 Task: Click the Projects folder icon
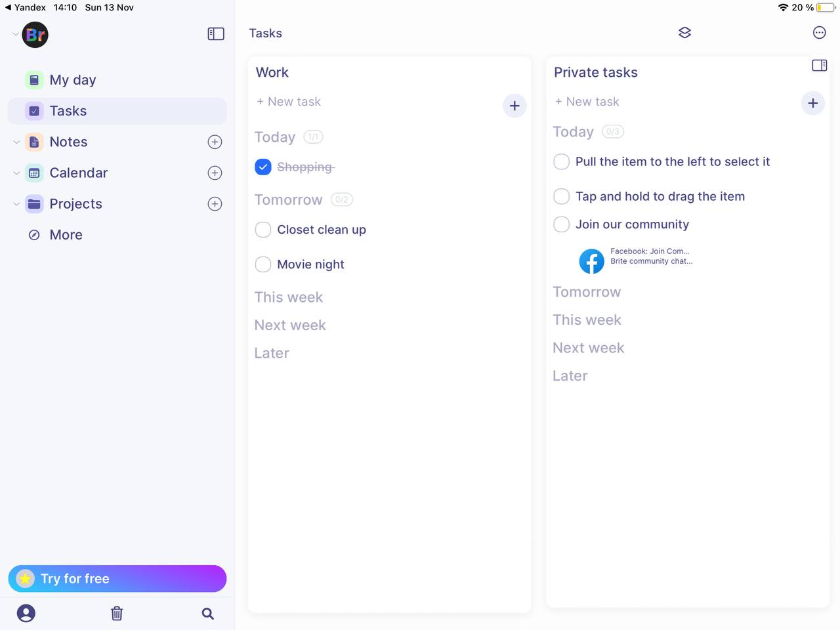34,203
